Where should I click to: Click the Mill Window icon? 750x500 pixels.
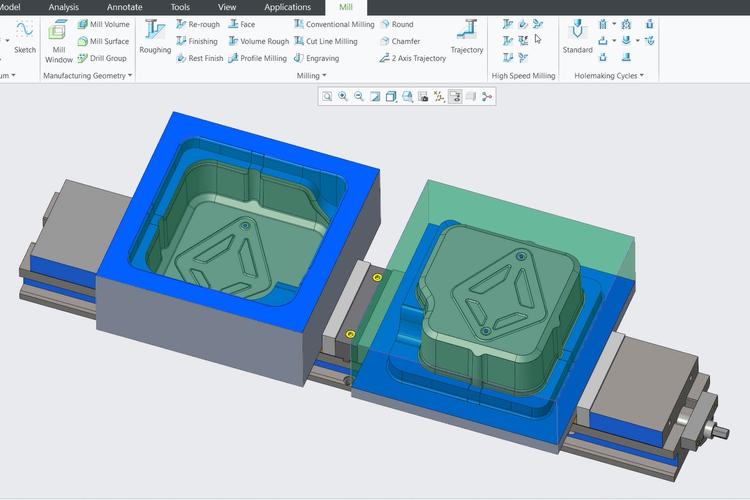(x=58, y=40)
